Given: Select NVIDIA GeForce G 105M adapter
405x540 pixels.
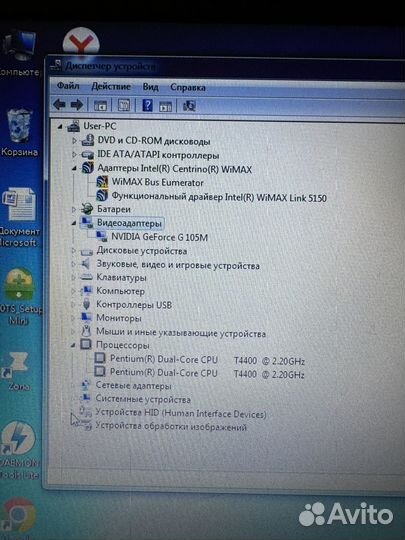Looking at the screenshot, I should pos(159,237).
